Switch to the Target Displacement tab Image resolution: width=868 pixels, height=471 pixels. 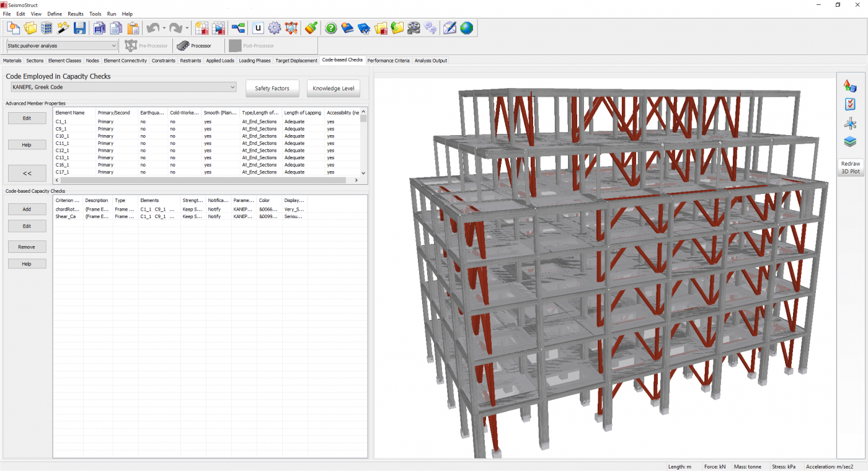296,61
